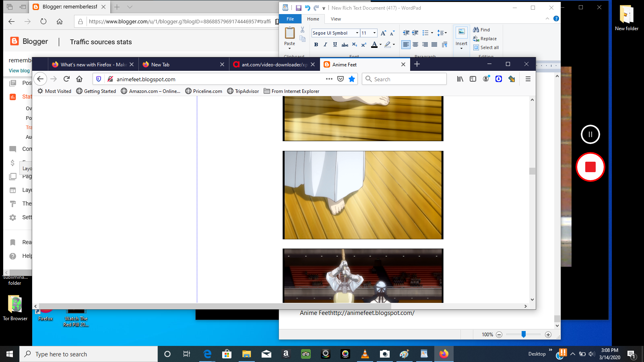Open the line spacing dropdown in WordPad

(442, 33)
